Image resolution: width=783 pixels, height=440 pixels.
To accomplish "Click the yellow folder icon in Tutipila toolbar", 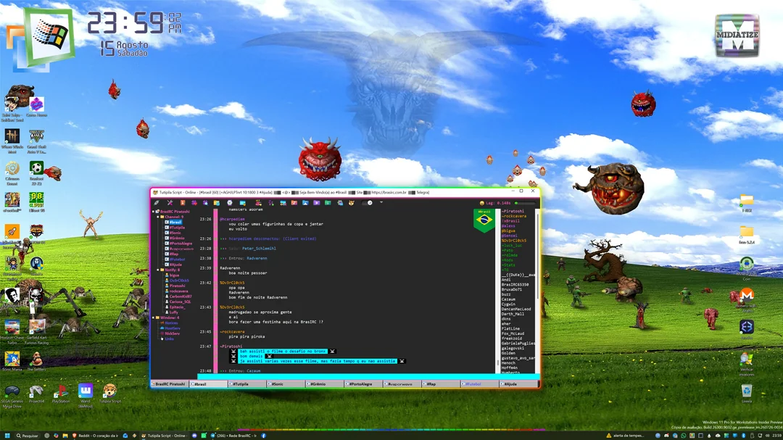I will tap(216, 203).
